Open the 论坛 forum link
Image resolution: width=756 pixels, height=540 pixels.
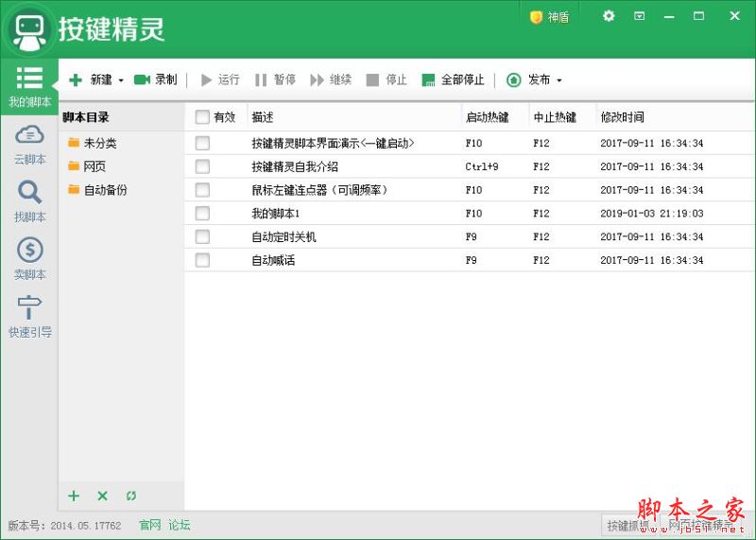point(180,525)
